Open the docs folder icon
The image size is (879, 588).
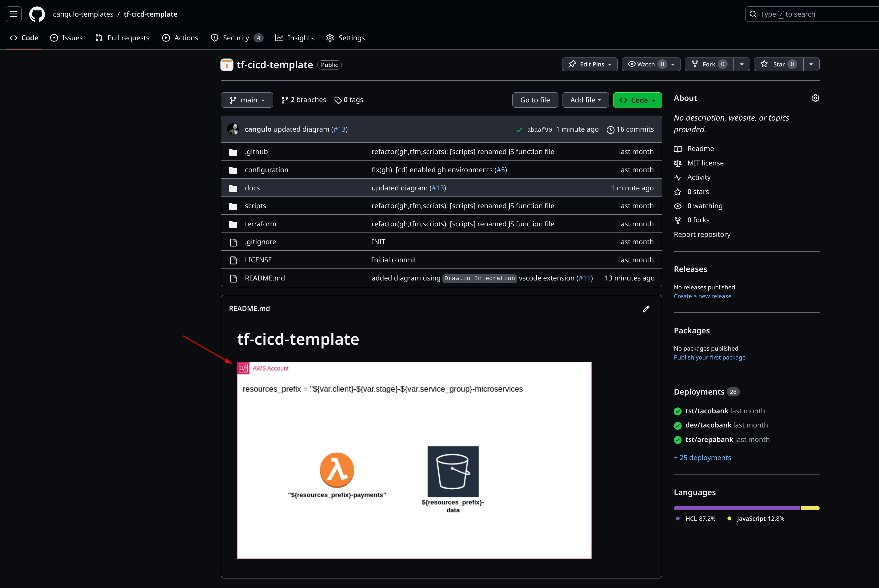[x=233, y=188]
